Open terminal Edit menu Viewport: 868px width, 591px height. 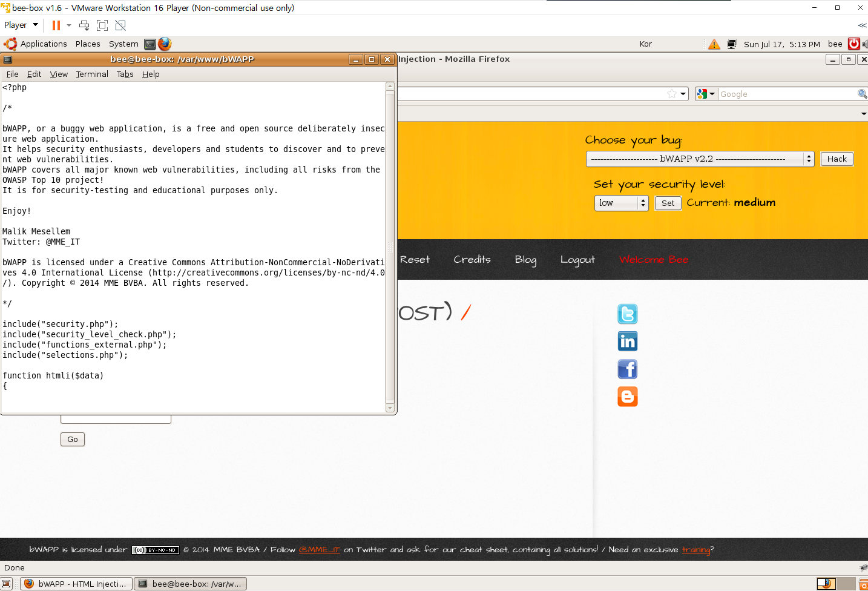click(x=34, y=74)
